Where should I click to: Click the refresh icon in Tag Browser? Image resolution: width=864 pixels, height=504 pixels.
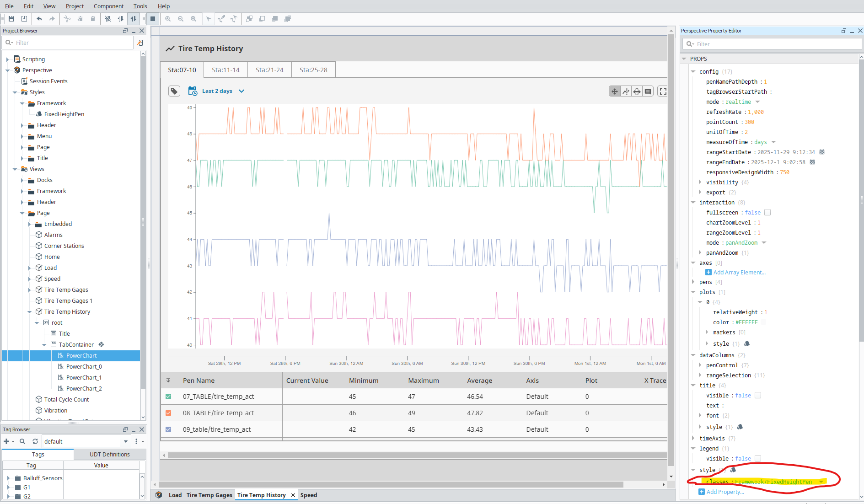coord(35,441)
